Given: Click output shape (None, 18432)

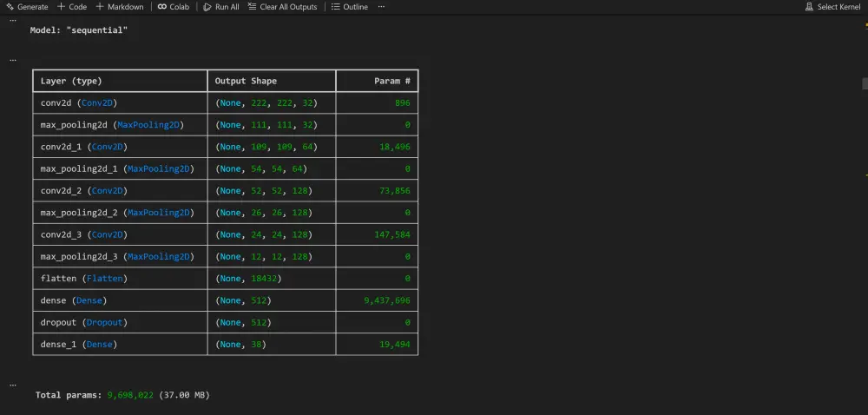Looking at the screenshot, I should 248,279.
